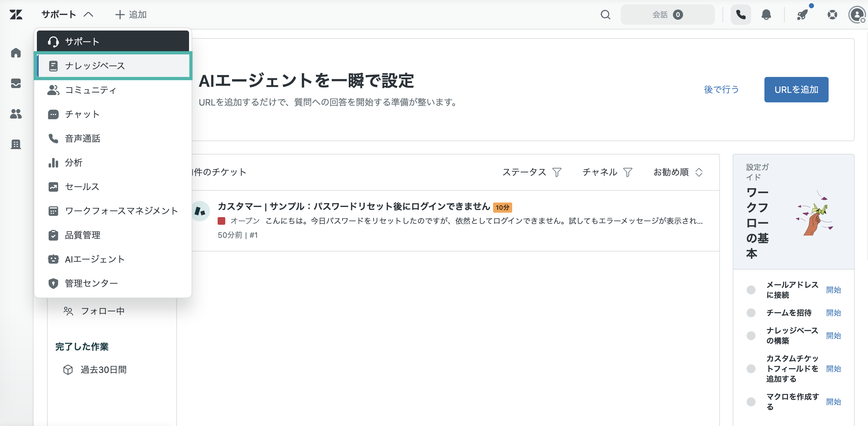Open the 会話 conversations counter
Viewport: 868px width, 426px height.
pyautogui.click(x=668, y=15)
